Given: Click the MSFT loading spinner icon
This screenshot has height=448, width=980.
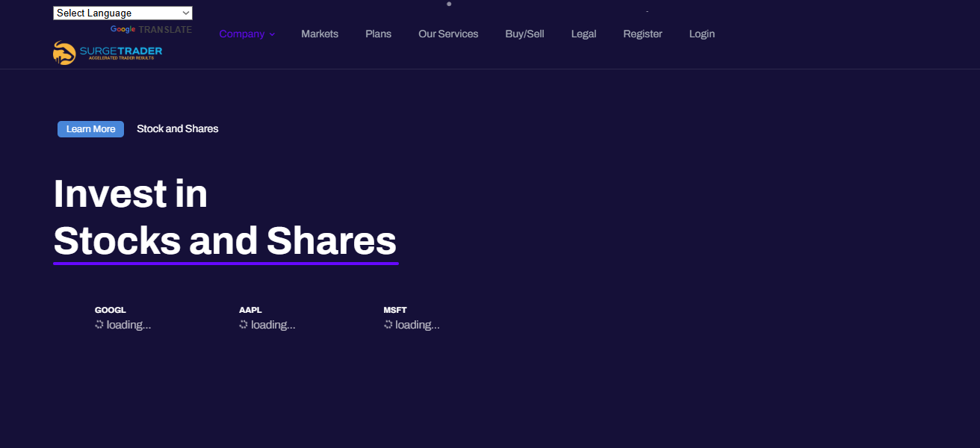Looking at the screenshot, I should point(386,324).
